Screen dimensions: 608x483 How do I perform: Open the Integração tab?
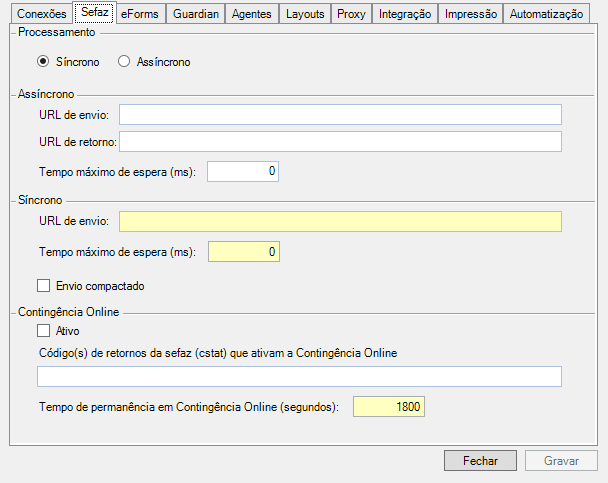pyautogui.click(x=405, y=15)
